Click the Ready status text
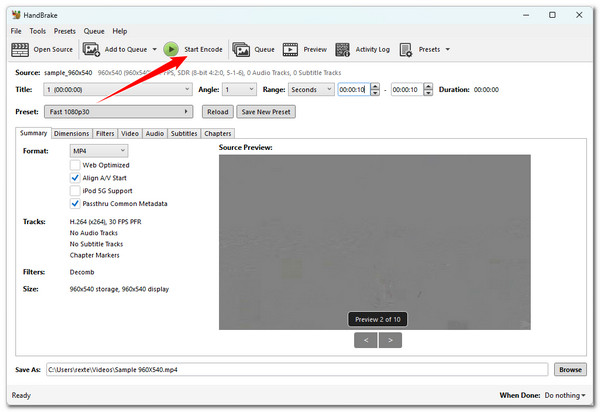 click(x=21, y=395)
